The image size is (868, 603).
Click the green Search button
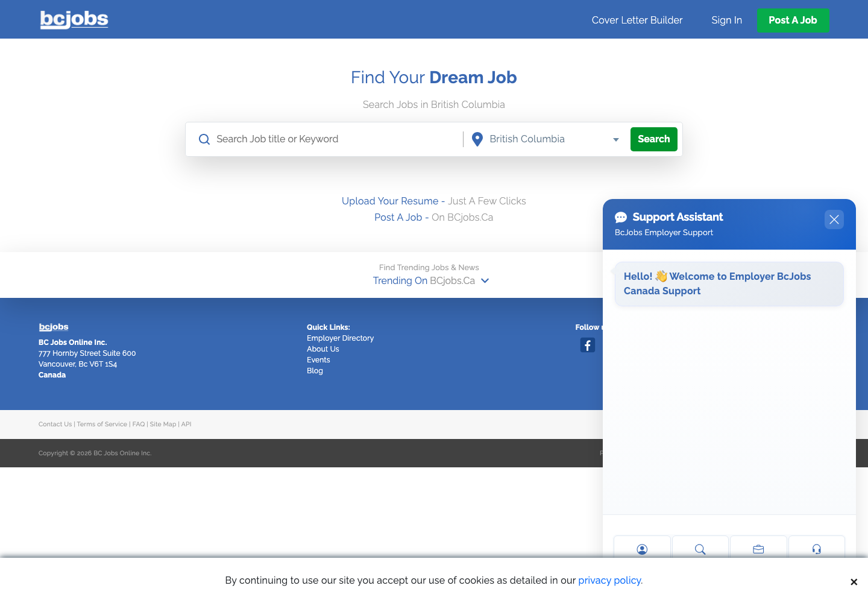point(653,139)
